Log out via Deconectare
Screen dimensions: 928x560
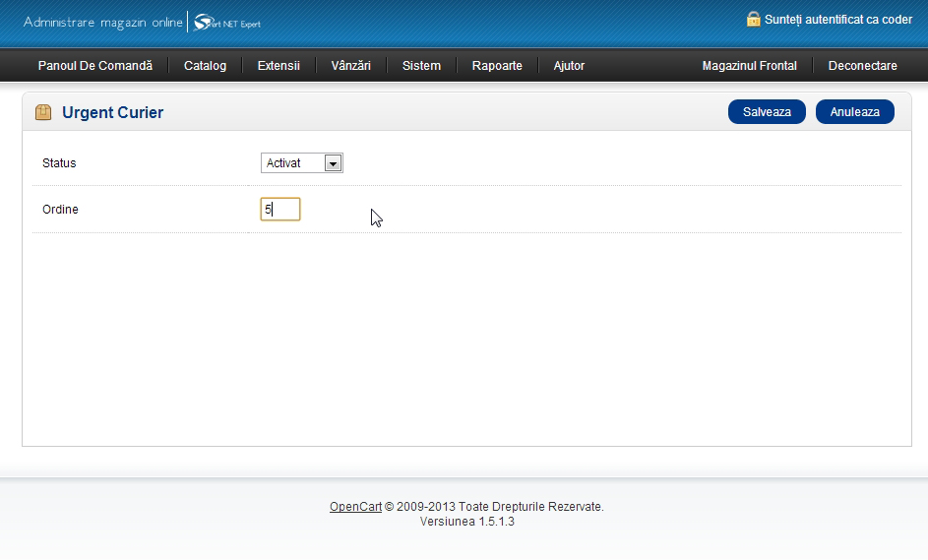[862, 66]
